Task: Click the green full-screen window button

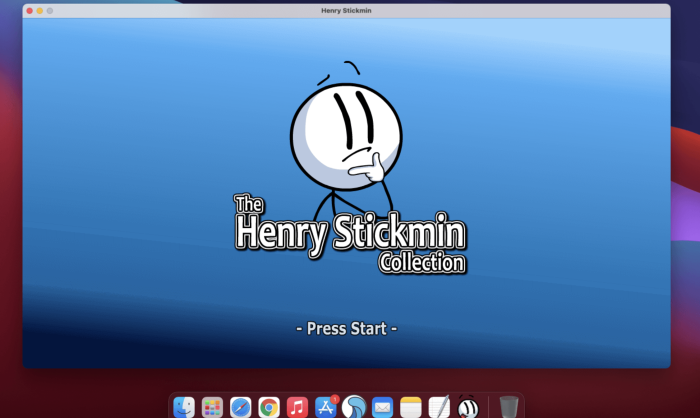Action: [51, 10]
